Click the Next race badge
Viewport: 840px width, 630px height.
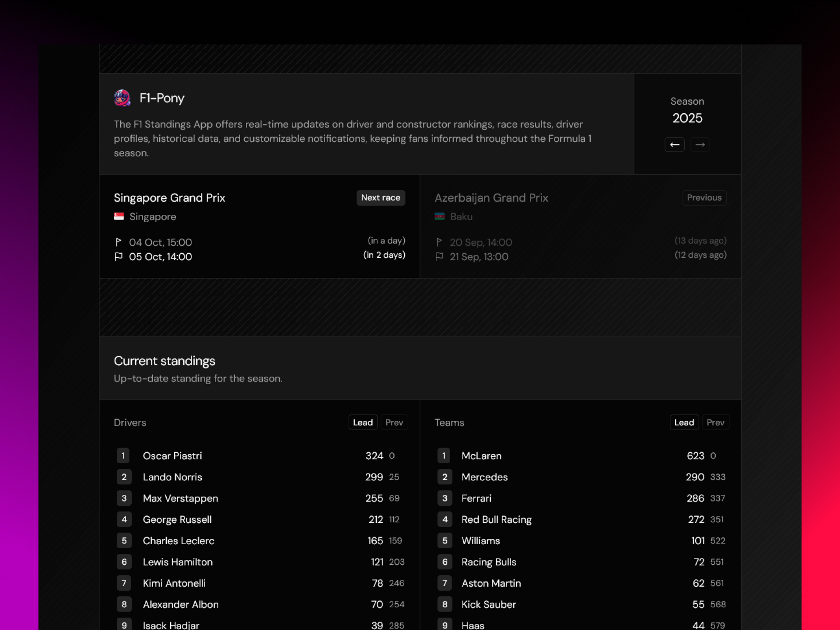pyautogui.click(x=381, y=198)
